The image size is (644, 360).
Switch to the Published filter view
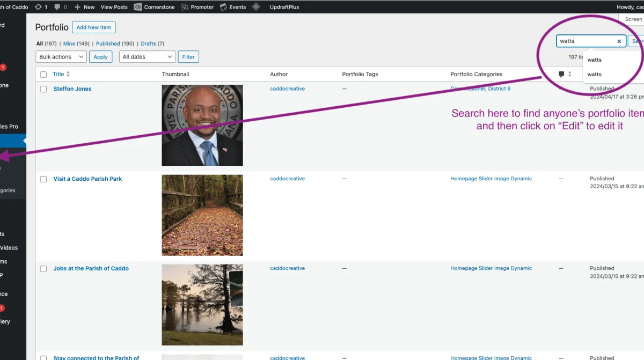click(108, 43)
